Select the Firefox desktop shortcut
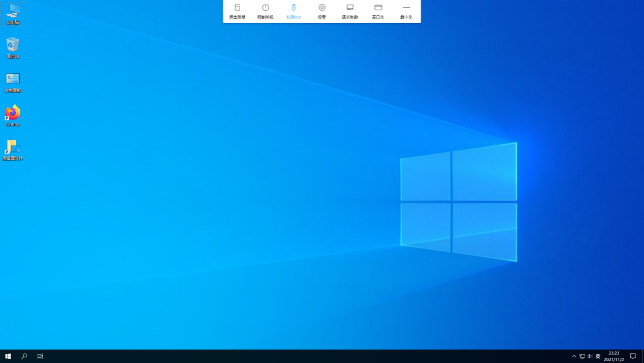The width and height of the screenshot is (644, 363). pos(13,116)
